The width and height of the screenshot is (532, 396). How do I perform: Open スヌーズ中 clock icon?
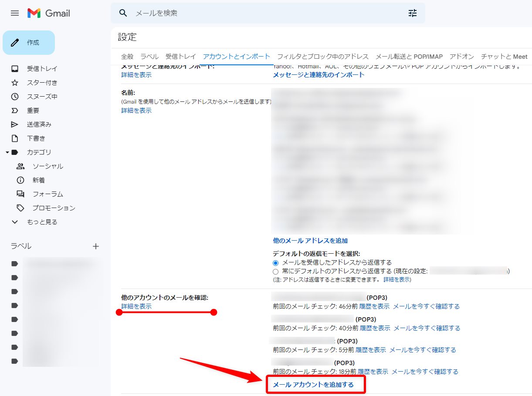(x=15, y=96)
